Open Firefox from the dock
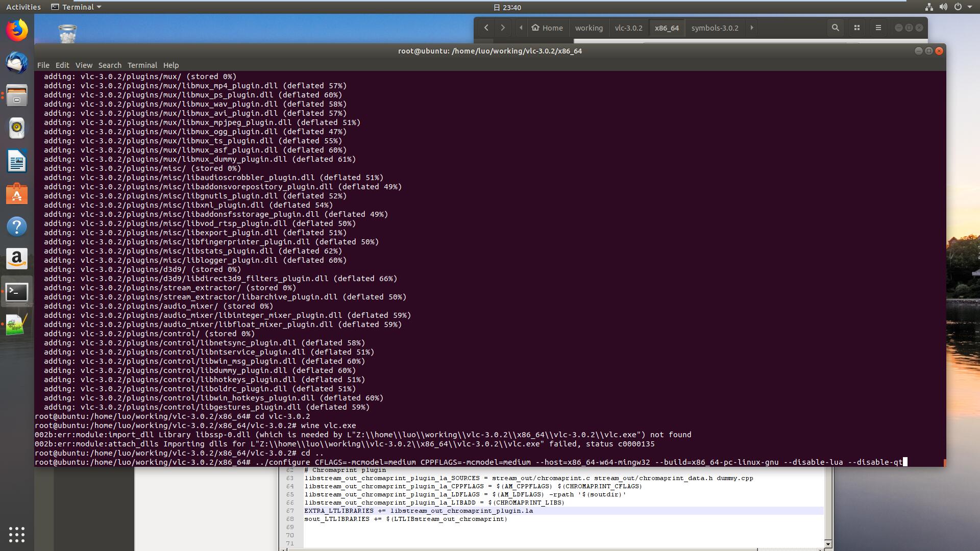Viewport: 980px width, 551px height. coord(17,30)
